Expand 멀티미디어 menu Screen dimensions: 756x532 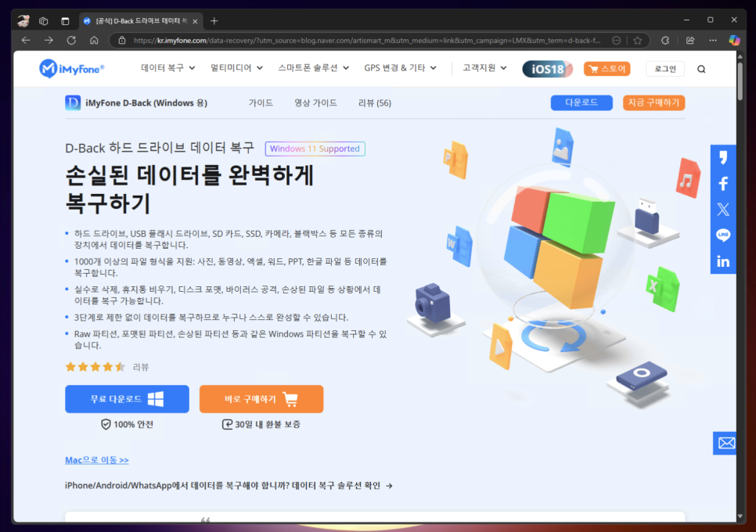pos(236,68)
